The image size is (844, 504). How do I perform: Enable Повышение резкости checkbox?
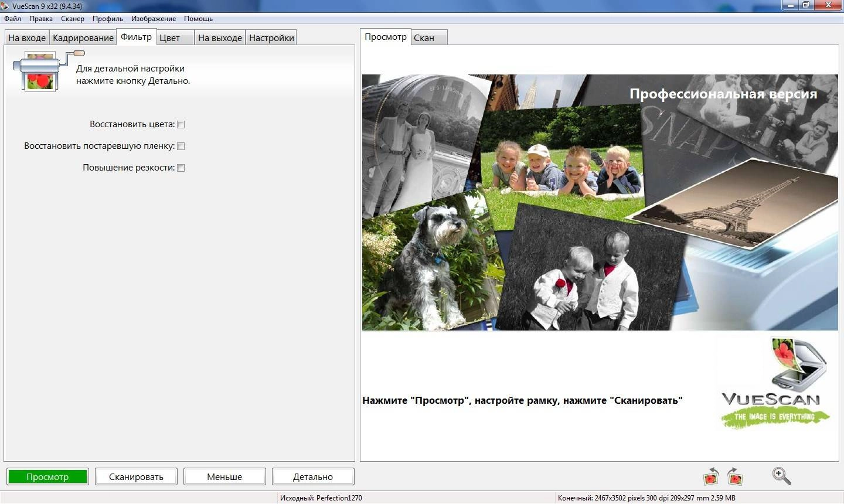pos(181,168)
